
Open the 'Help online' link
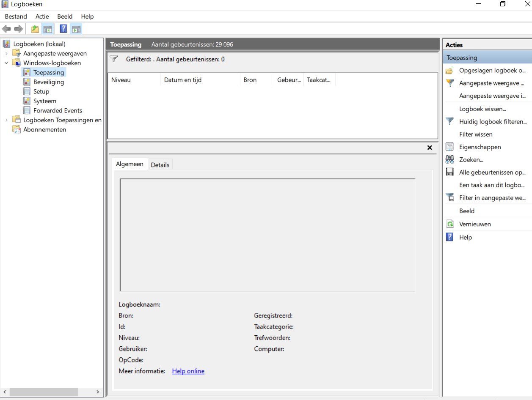(x=188, y=371)
